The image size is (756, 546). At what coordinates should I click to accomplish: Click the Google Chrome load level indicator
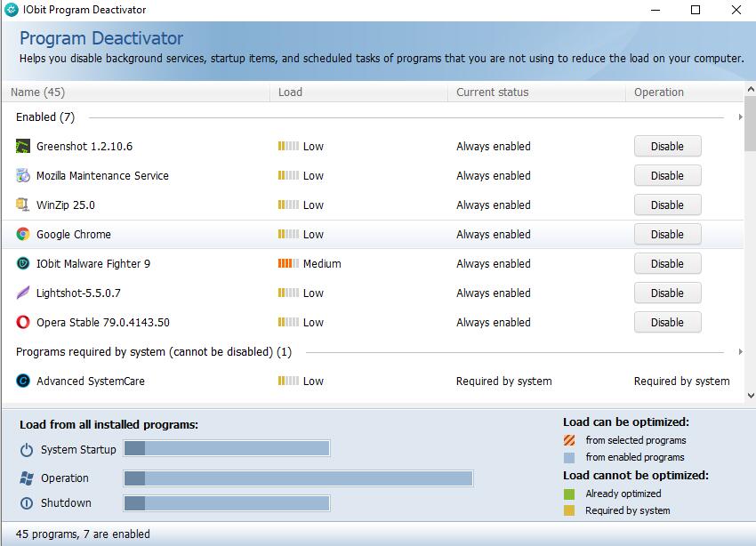pos(288,234)
